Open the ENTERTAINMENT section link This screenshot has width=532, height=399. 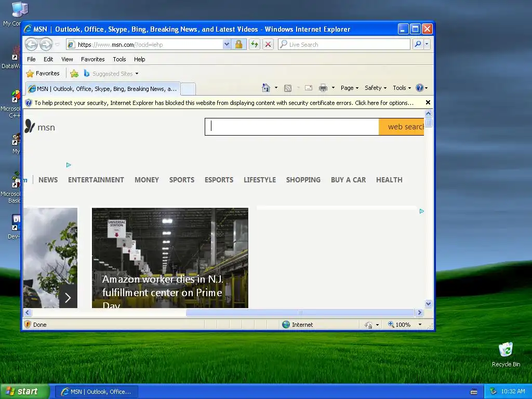(96, 180)
